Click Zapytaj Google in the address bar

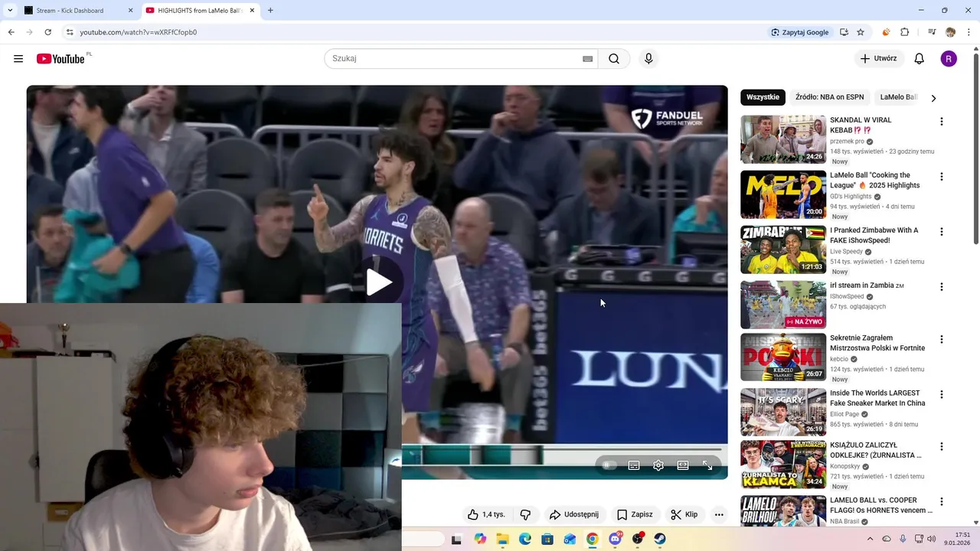click(x=799, y=32)
